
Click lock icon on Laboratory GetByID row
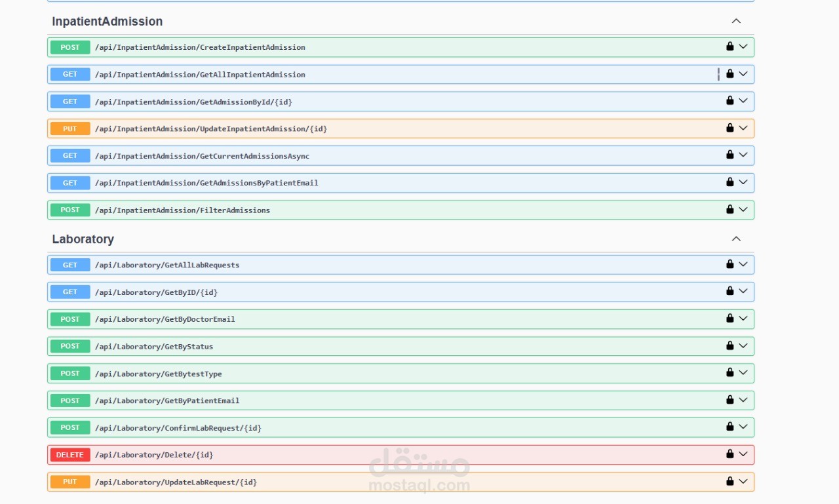tap(730, 291)
